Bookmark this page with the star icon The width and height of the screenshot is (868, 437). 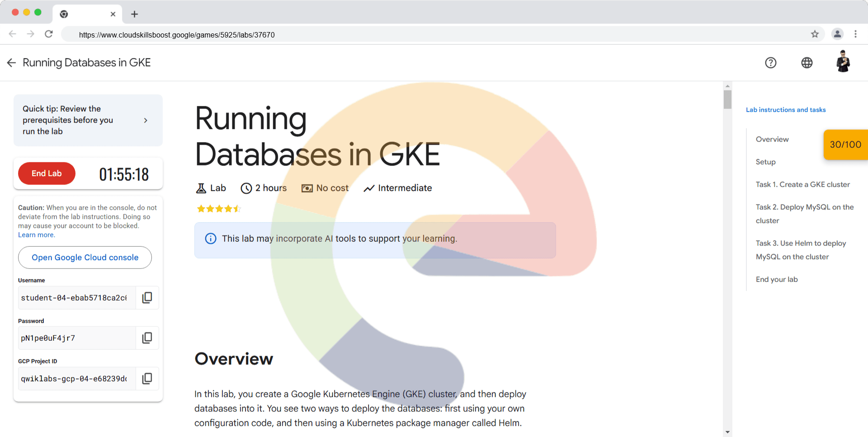coord(815,34)
